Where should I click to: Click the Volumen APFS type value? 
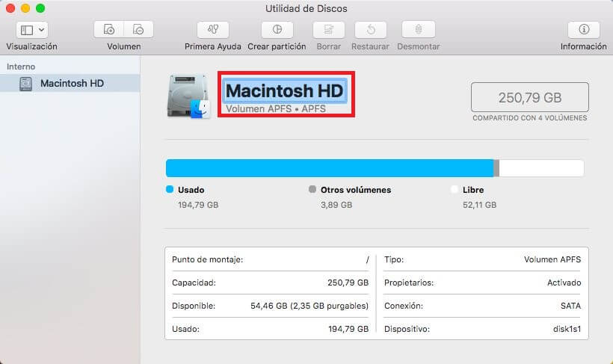point(552,259)
